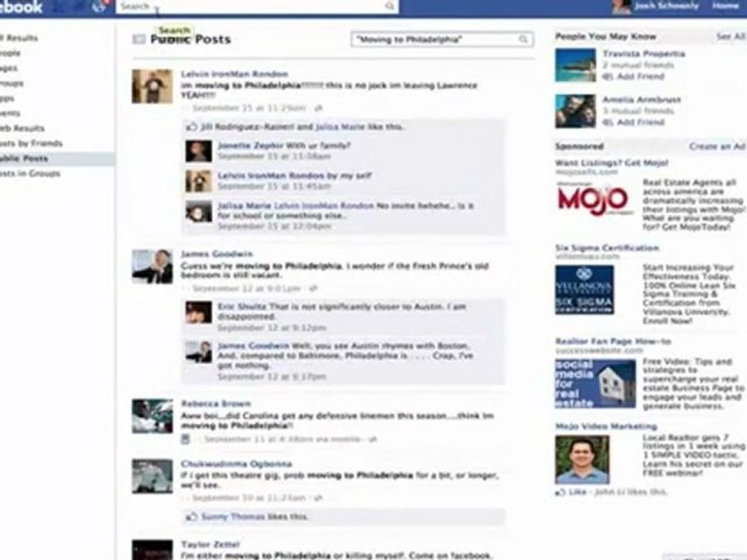Click See All in People You May Know
Viewport: 747px width, 560px height.
pyautogui.click(x=731, y=37)
